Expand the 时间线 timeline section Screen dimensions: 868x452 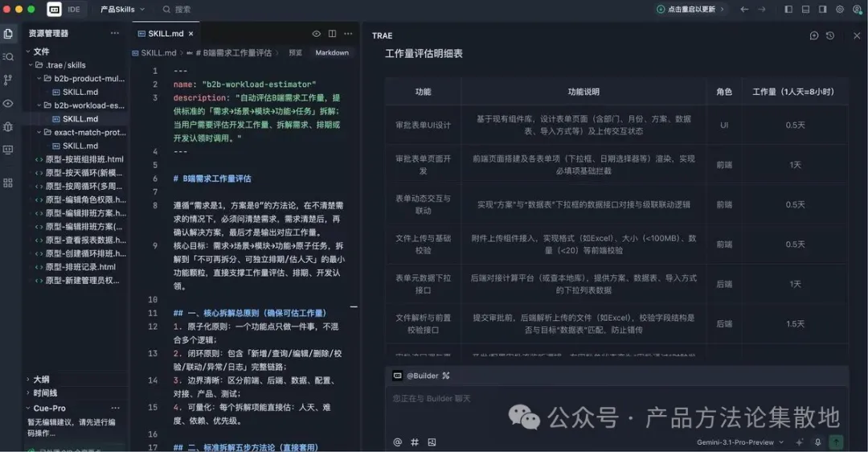coord(28,392)
